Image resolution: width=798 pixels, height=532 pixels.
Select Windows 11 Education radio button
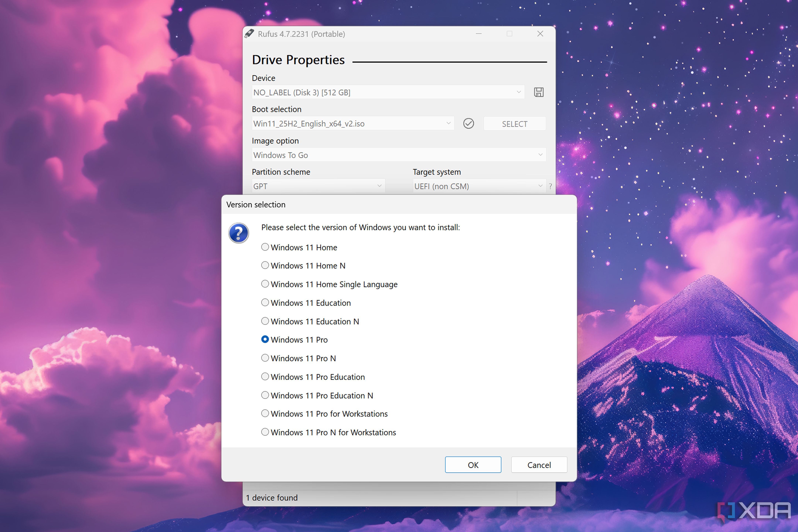[x=265, y=302]
